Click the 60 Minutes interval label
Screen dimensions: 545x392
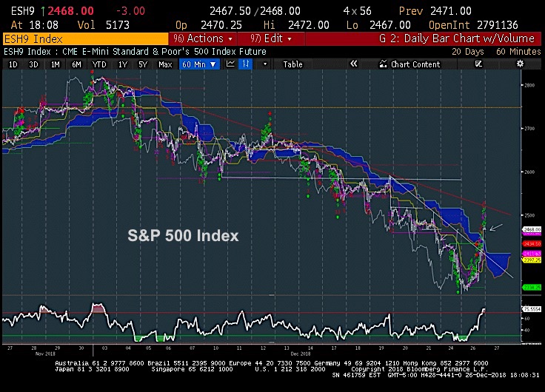[x=518, y=52]
